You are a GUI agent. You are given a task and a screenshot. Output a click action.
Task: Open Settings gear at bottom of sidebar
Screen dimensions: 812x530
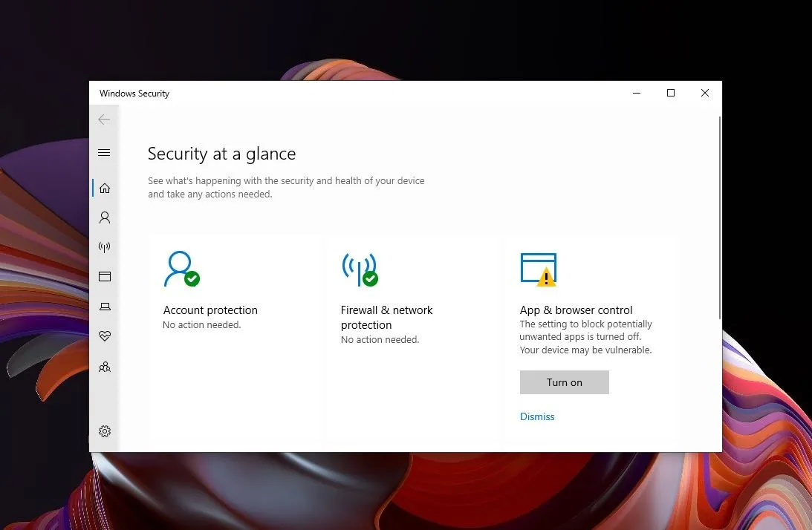(105, 431)
